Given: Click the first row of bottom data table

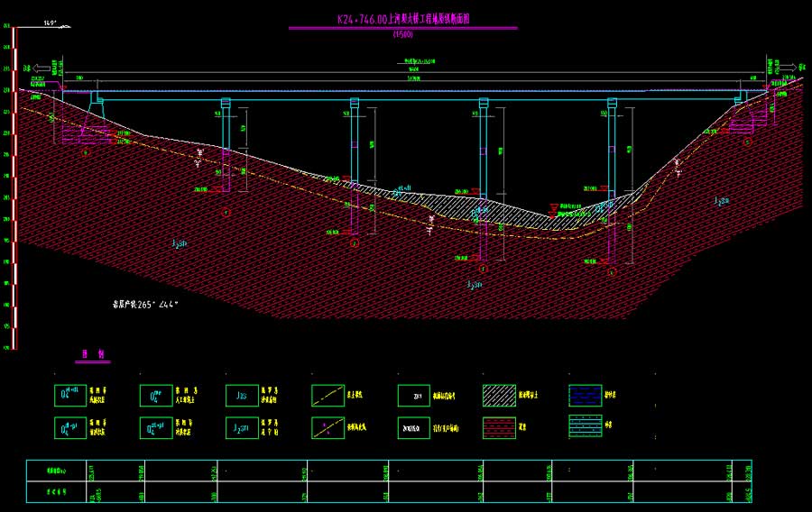Looking at the screenshot, I should tap(388, 470).
